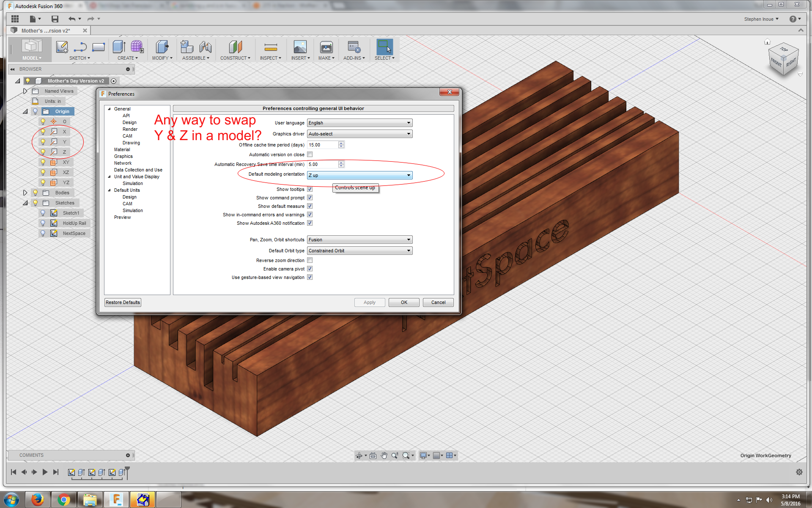Select the Pan icon in the navigation bar

[x=384, y=455]
